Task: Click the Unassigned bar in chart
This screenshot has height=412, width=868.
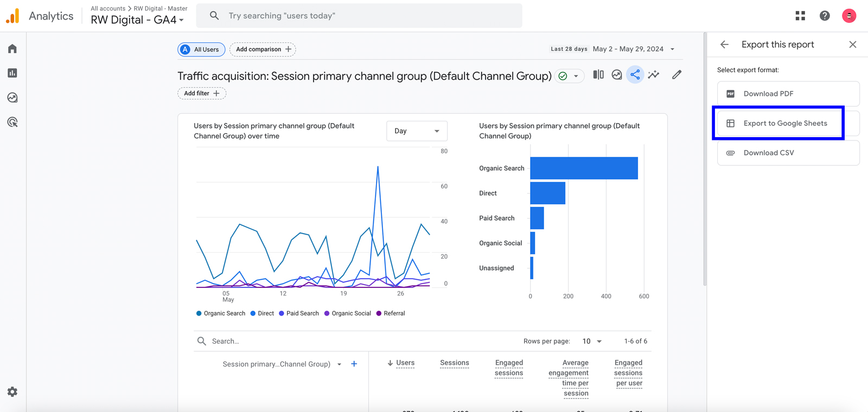Action: click(x=532, y=268)
